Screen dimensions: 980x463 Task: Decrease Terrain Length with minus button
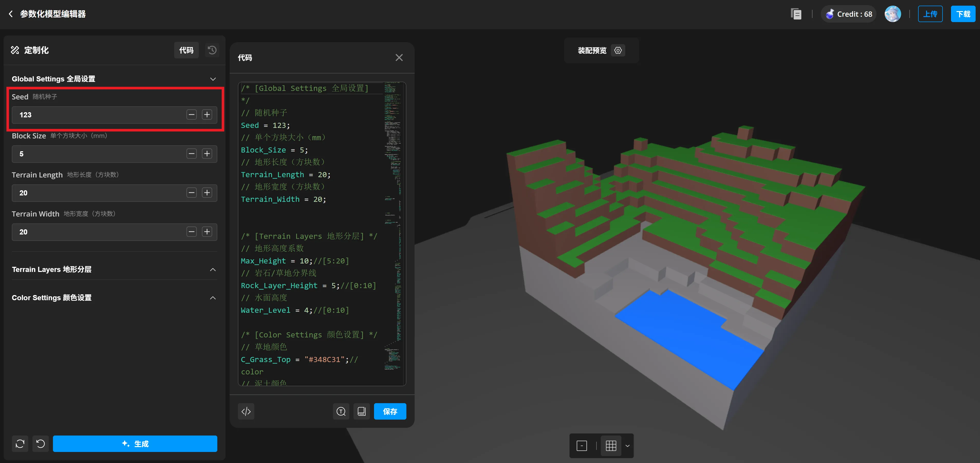click(191, 193)
